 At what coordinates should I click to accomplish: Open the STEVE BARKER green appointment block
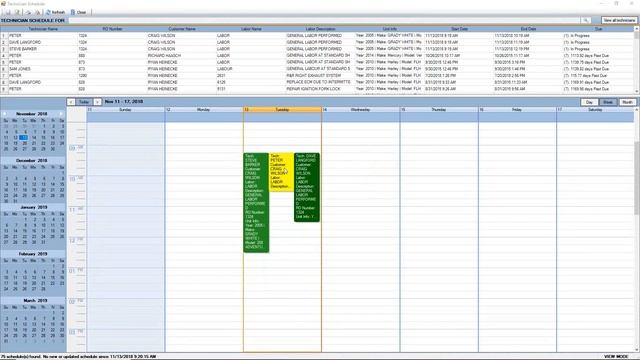click(256, 202)
